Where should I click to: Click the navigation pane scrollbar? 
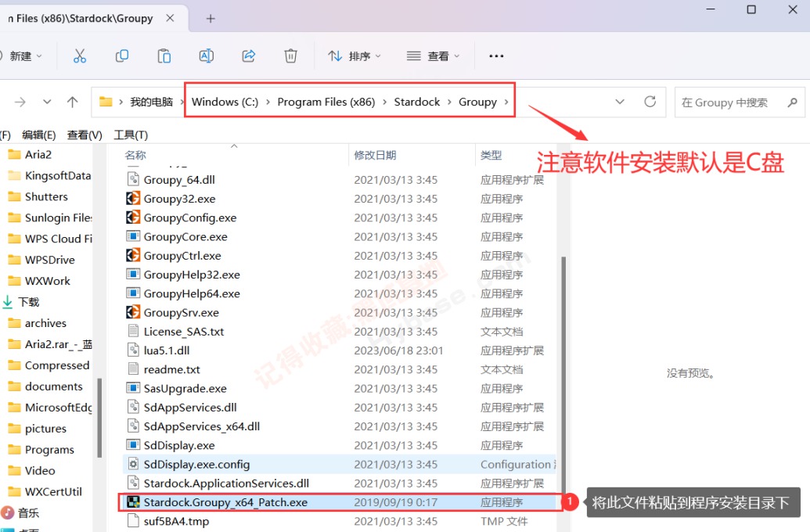pyautogui.click(x=99, y=417)
